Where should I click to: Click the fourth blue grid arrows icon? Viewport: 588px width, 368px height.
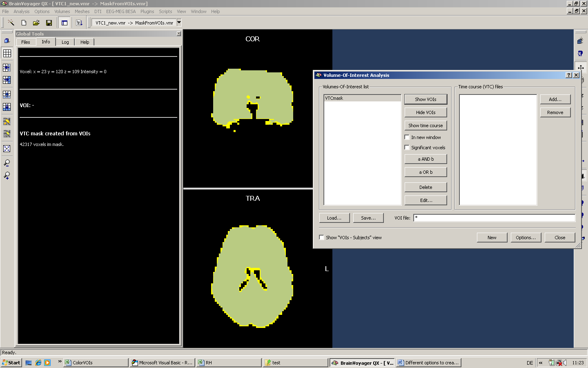[7, 107]
